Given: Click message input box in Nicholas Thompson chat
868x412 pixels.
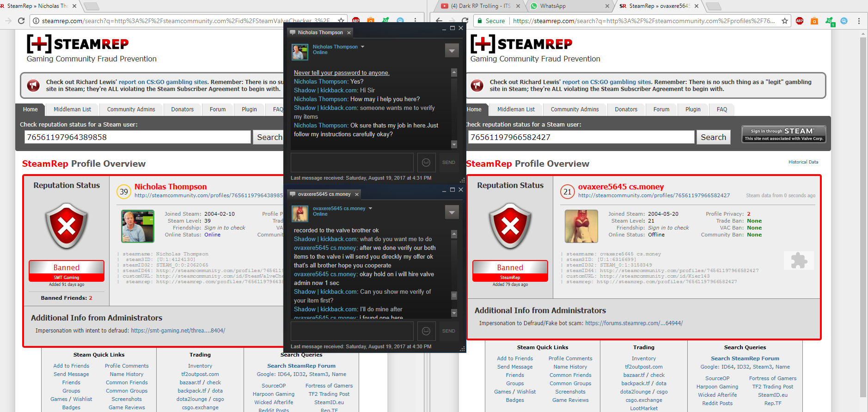Looking at the screenshot, I should 352,163.
